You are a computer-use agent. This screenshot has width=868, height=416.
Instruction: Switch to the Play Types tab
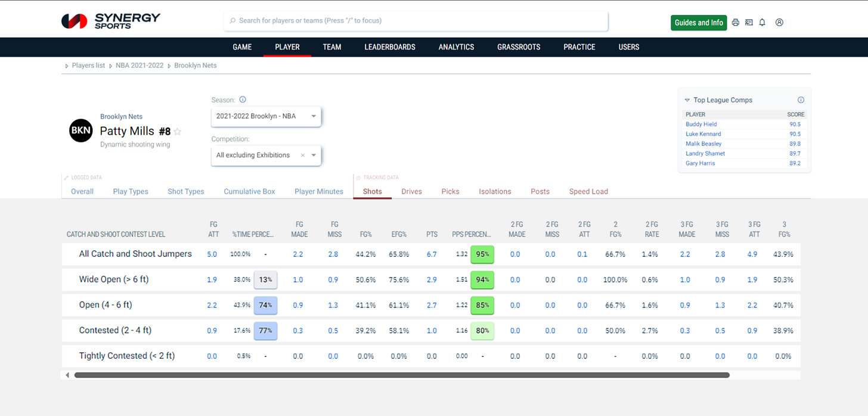point(131,191)
